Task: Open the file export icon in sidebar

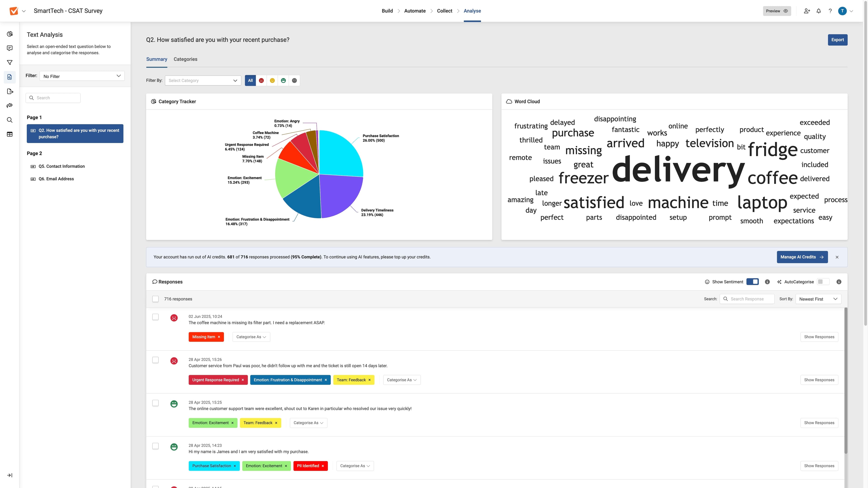Action: click(10, 91)
